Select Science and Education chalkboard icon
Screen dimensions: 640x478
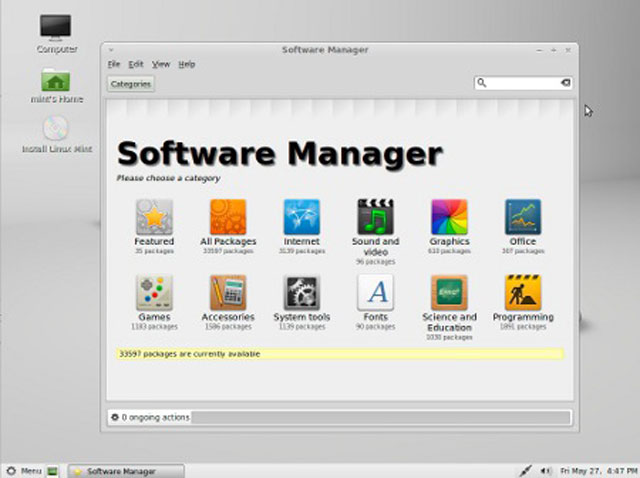(x=449, y=292)
